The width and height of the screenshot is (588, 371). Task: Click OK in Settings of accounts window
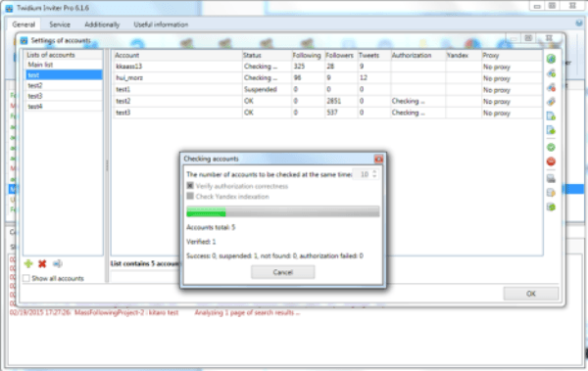click(x=530, y=294)
